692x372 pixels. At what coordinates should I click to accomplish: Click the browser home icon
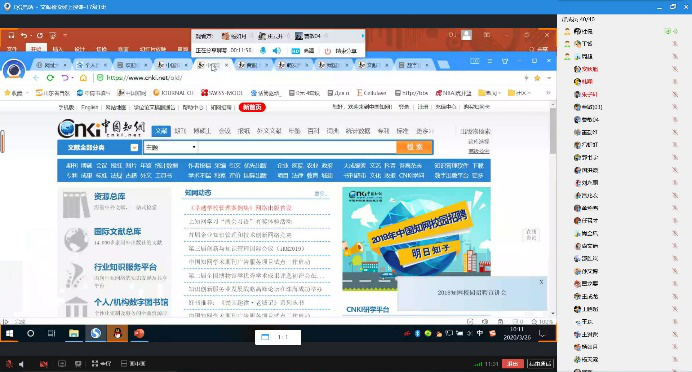83,78
